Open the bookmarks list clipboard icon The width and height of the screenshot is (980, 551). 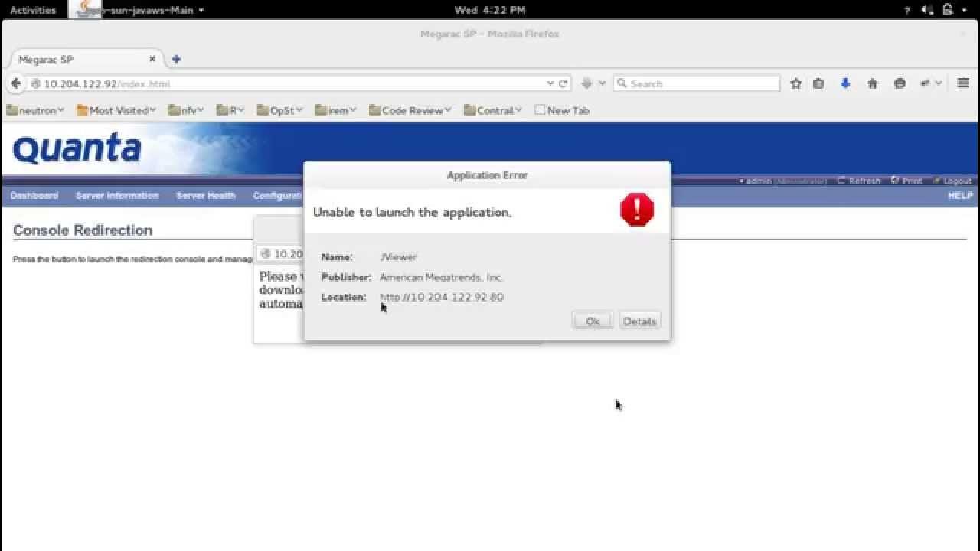[x=818, y=83]
